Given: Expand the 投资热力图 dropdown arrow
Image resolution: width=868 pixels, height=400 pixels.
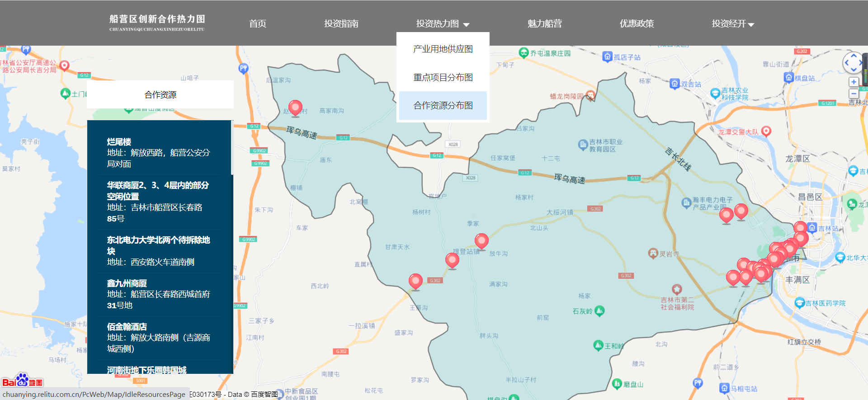Looking at the screenshot, I should pyautogui.click(x=467, y=25).
